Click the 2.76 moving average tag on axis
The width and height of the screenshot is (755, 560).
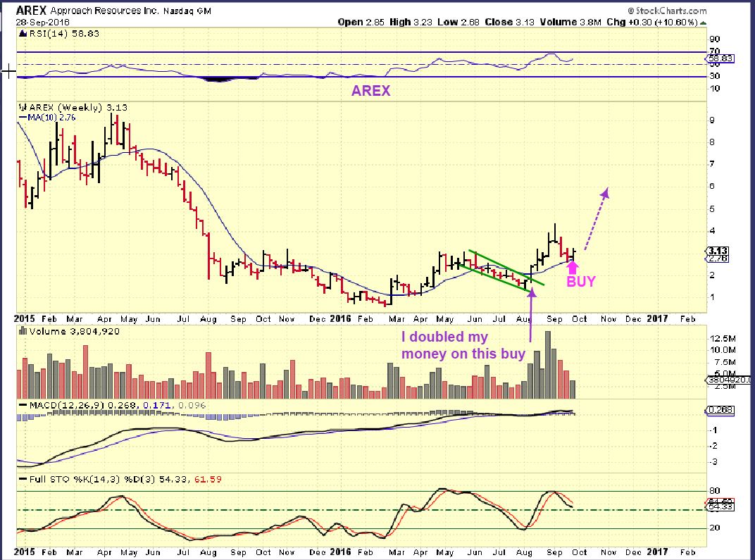[718, 259]
